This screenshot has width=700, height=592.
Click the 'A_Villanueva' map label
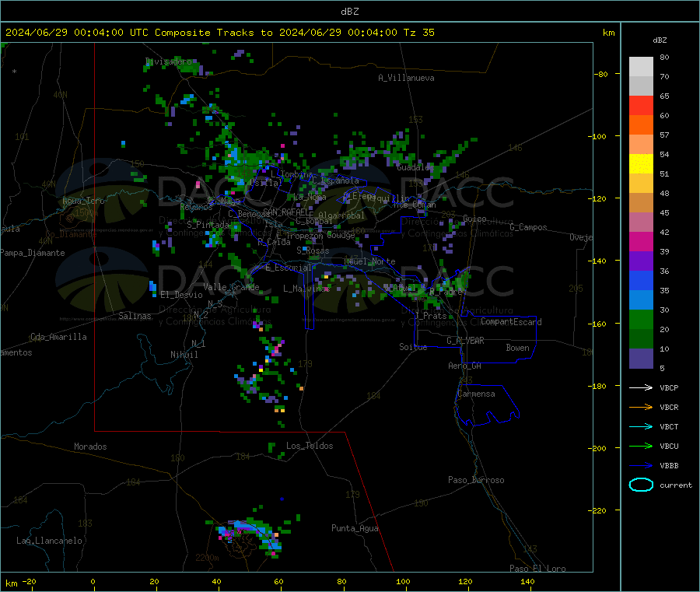click(406, 78)
